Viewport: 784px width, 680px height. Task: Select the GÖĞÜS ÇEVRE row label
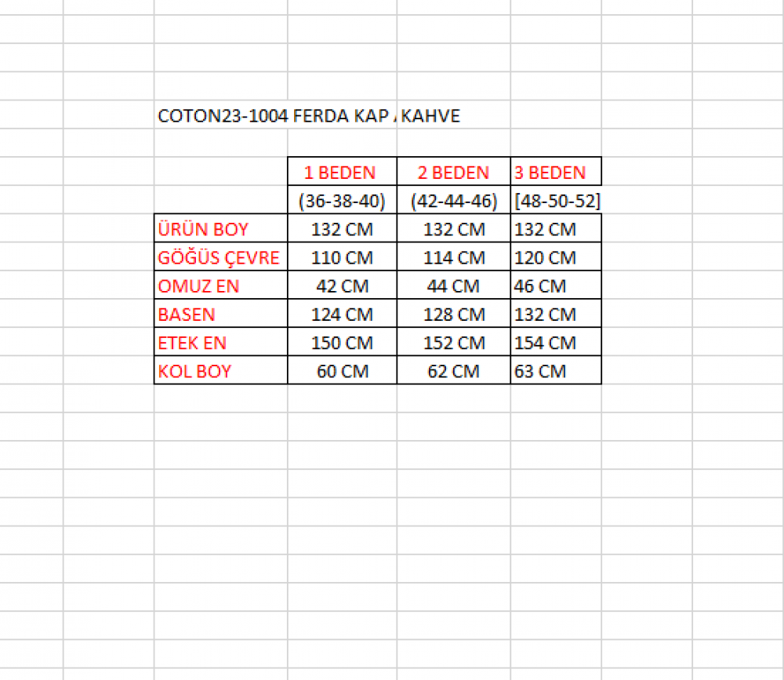coord(221,257)
